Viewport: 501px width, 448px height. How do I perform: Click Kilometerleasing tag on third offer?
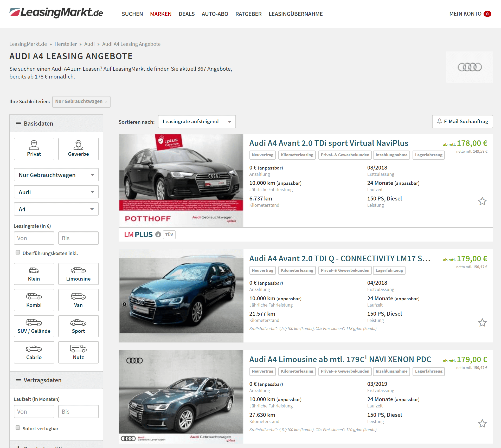pos(297,371)
